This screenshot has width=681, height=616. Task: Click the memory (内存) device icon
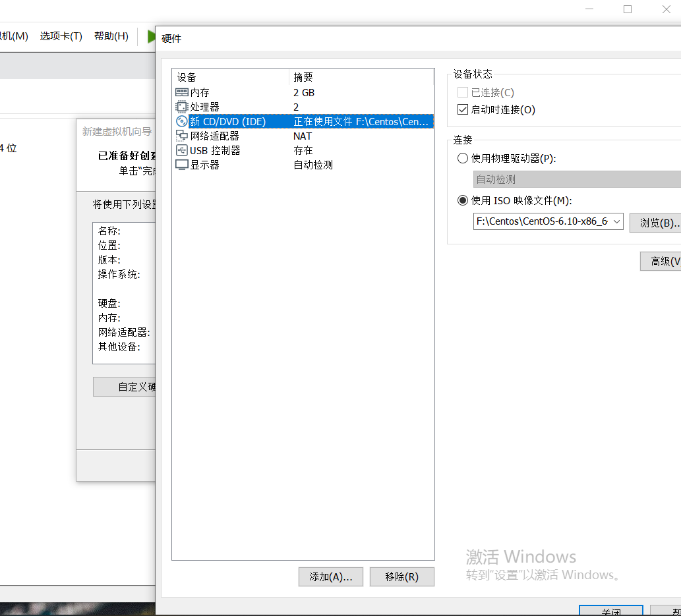click(181, 92)
